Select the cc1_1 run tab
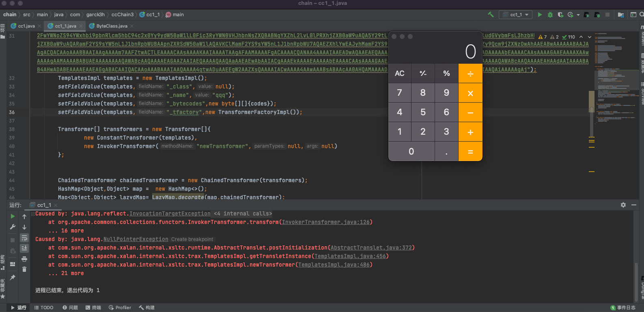The image size is (644, 312). tap(44, 205)
